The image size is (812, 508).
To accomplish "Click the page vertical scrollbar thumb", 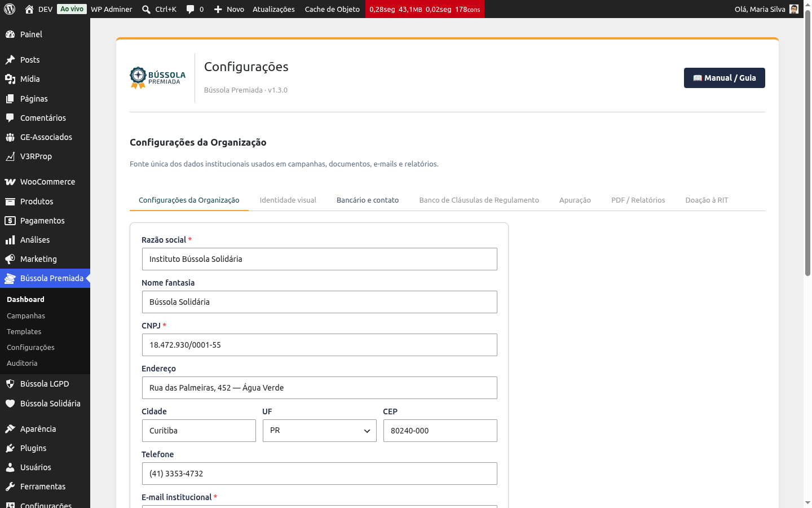I will (x=807, y=143).
